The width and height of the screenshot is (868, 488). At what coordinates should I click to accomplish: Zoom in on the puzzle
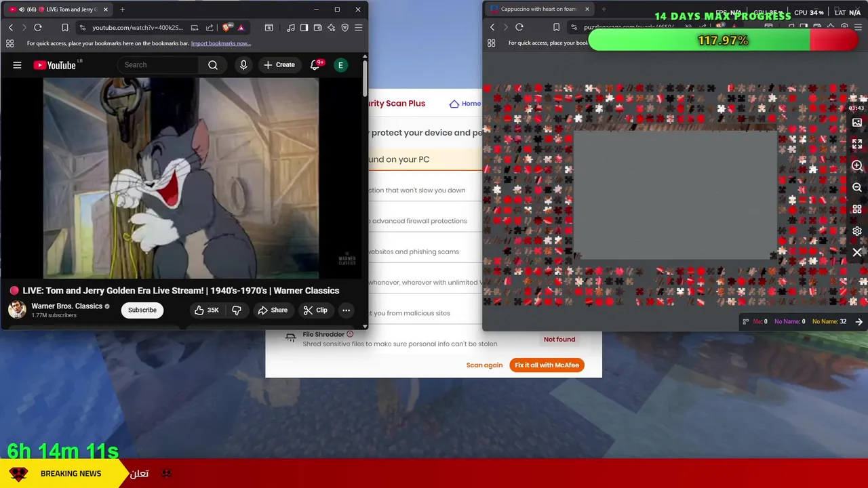[857, 166]
